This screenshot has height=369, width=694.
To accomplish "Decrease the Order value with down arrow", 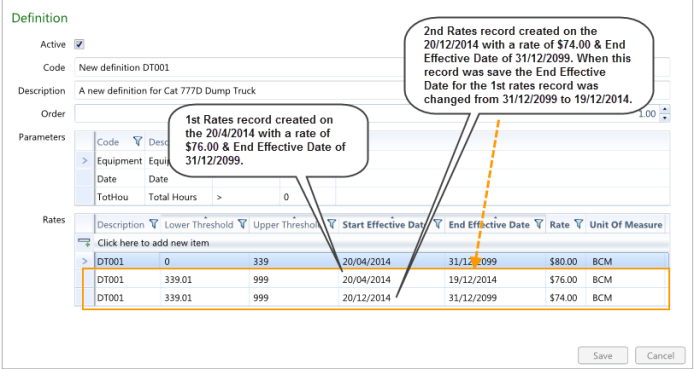I will pos(664,118).
